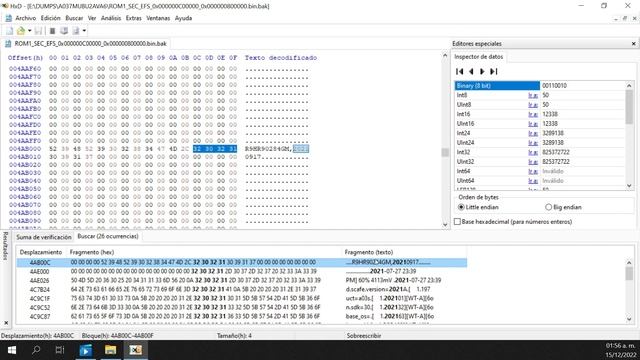Click the Open RAM toolbar icon
640x360 pixels.
coord(52,31)
